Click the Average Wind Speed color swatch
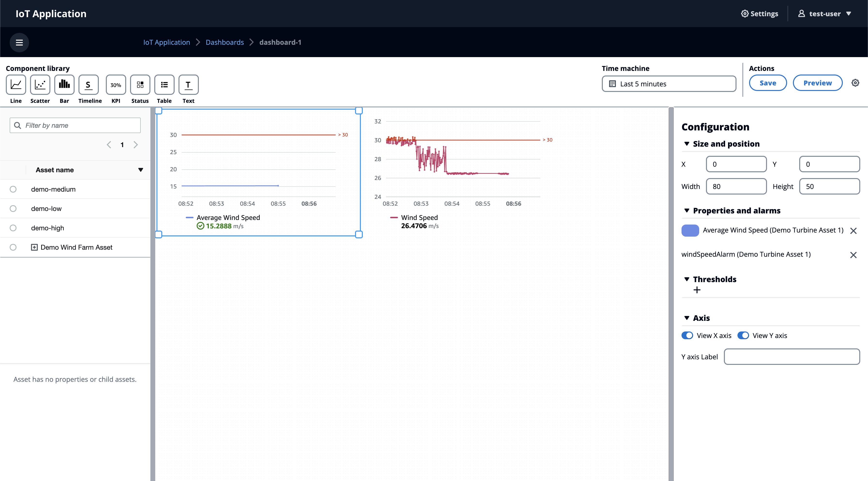 pos(690,231)
